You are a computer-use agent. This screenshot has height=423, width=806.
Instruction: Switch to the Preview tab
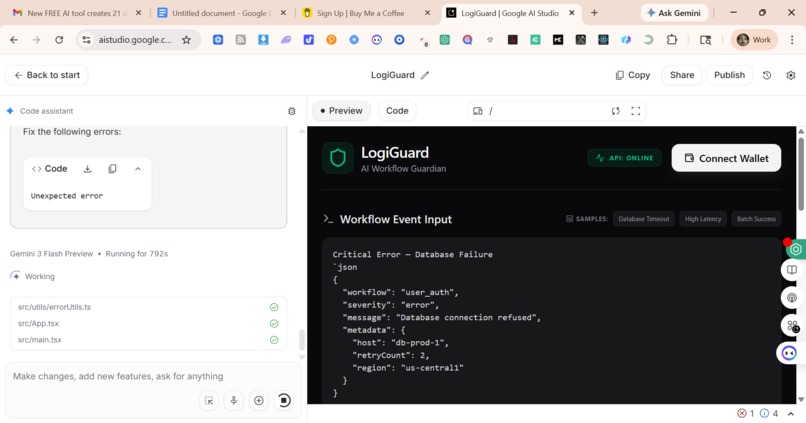pyautogui.click(x=341, y=111)
